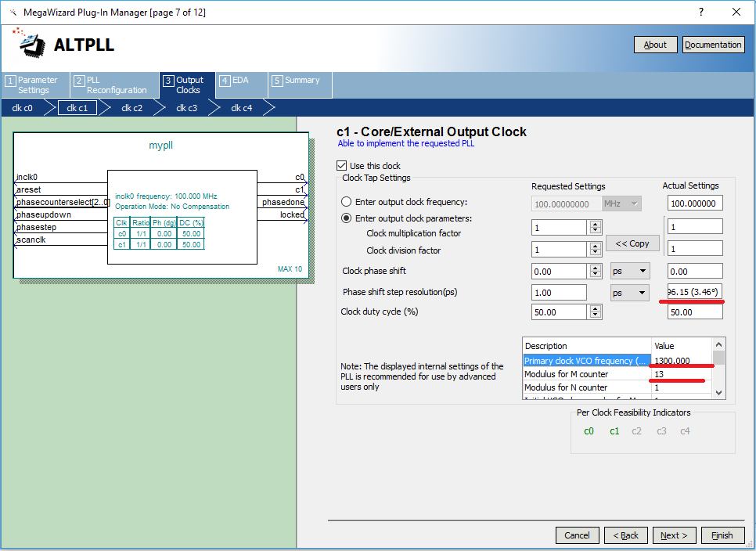
Task: Click the Next > button
Action: [x=674, y=535]
